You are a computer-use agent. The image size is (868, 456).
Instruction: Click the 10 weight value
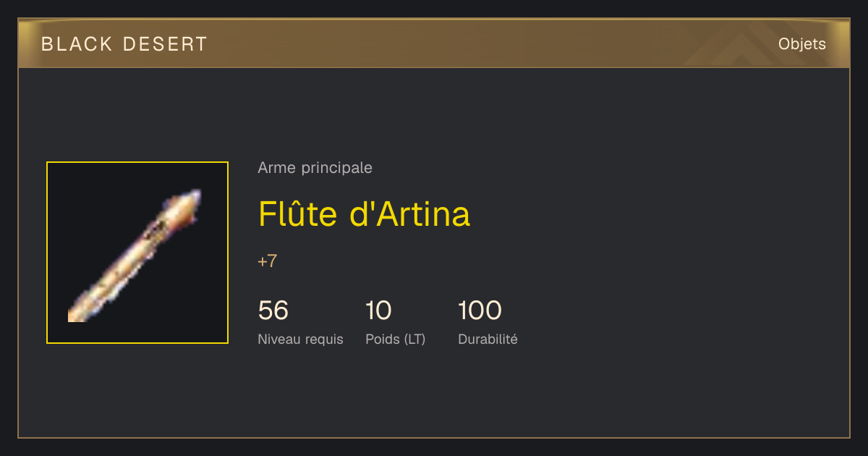coord(378,311)
